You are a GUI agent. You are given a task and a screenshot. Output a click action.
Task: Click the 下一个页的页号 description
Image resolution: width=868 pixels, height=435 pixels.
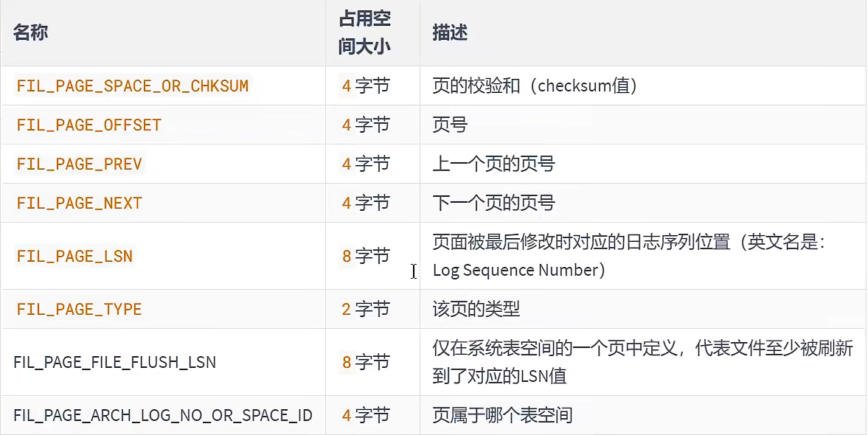click(494, 203)
